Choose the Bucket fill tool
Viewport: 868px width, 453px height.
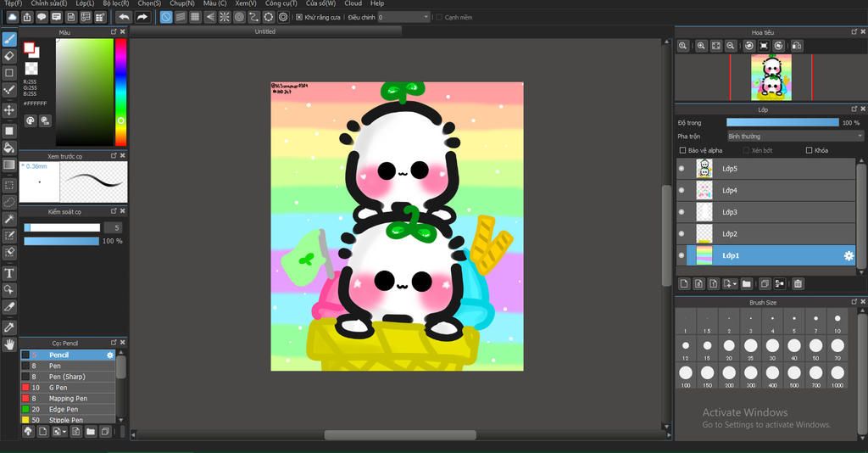[9, 148]
